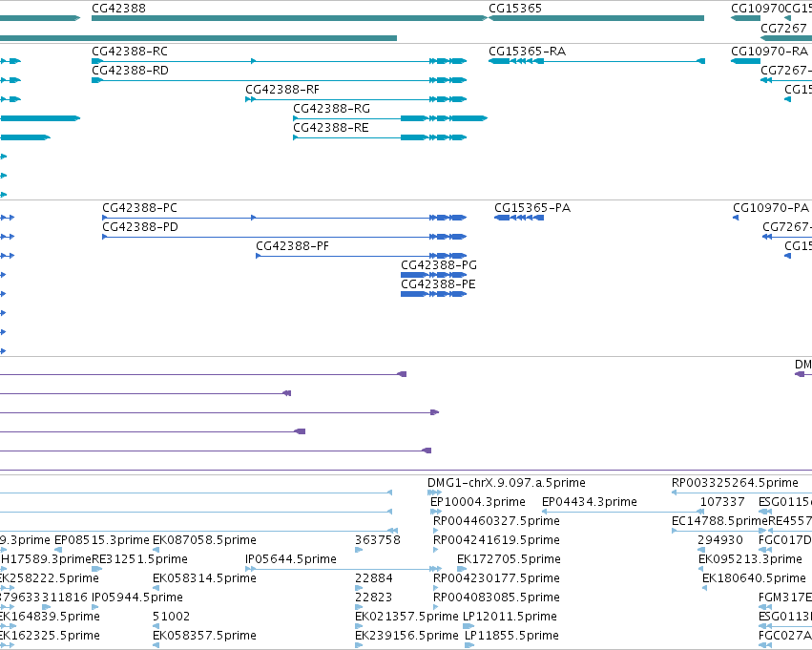Screen dimensions: 812x650
Task: Click the EK258222.5prime label
Action: pos(50,579)
